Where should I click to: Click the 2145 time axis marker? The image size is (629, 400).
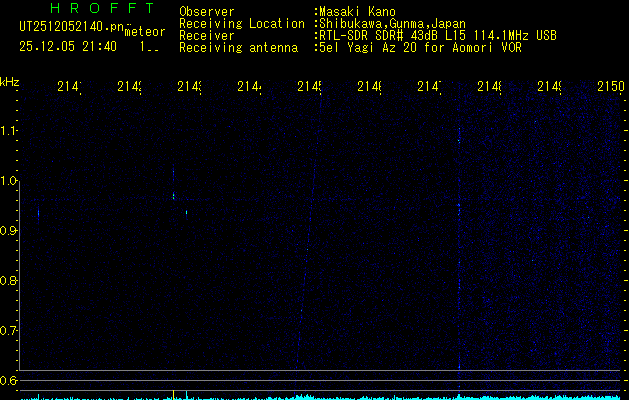(x=309, y=86)
